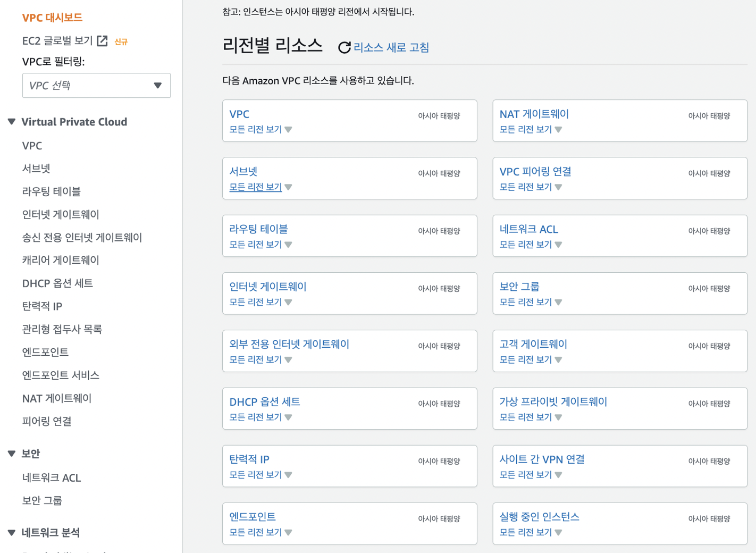Open the 보안 그룹 card title link
The image size is (756, 553).
519,287
